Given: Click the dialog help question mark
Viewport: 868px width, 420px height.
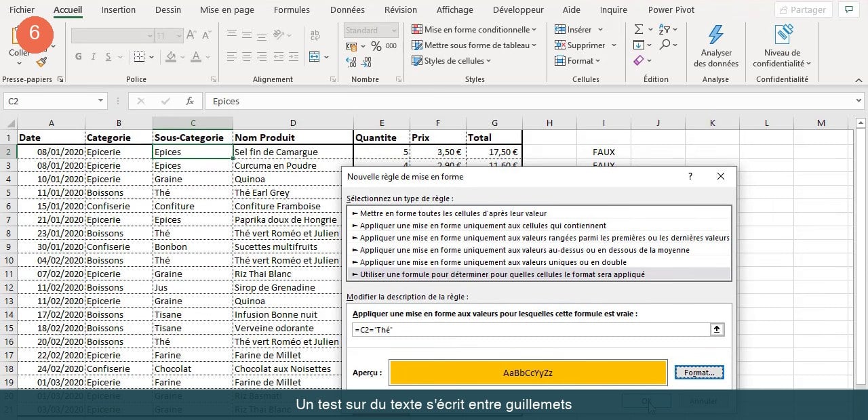Looking at the screenshot, I should pos(690,176).
